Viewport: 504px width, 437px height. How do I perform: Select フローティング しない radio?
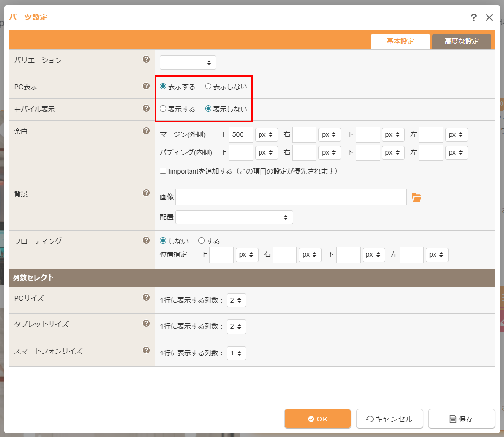(x=163, y=241)
